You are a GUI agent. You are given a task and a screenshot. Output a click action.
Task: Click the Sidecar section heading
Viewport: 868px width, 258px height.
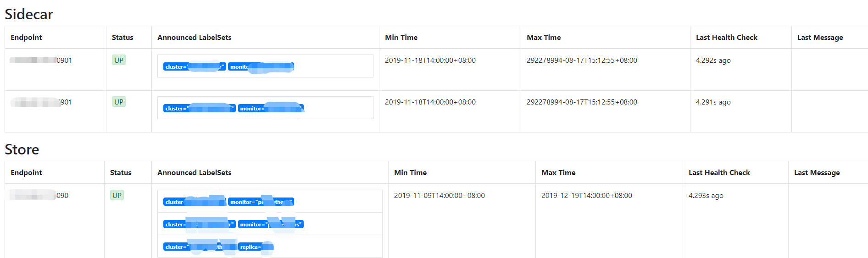[x=29, y=14]
